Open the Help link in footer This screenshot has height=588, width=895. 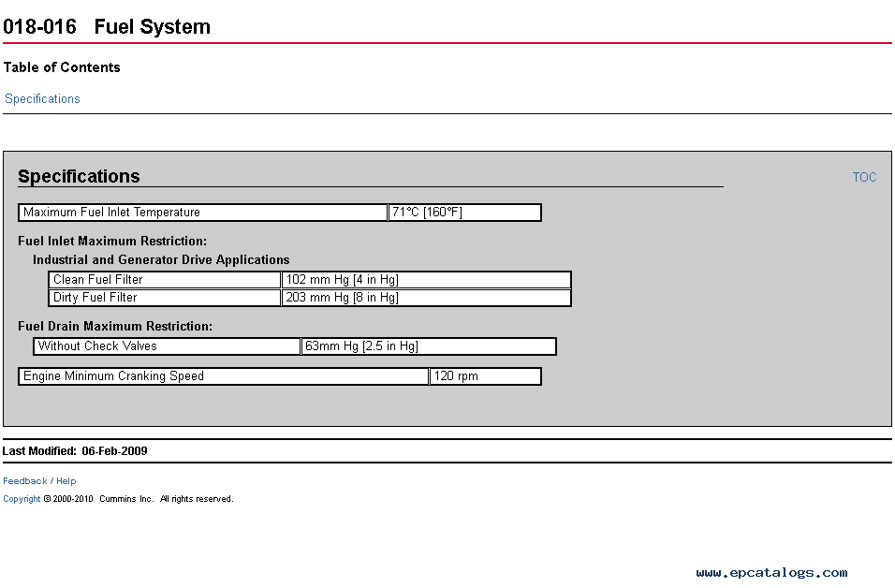[66, 481]
